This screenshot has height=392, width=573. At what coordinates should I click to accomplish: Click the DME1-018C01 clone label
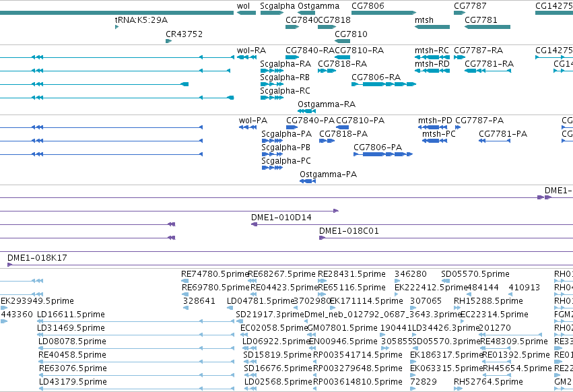tap(349, 231)
